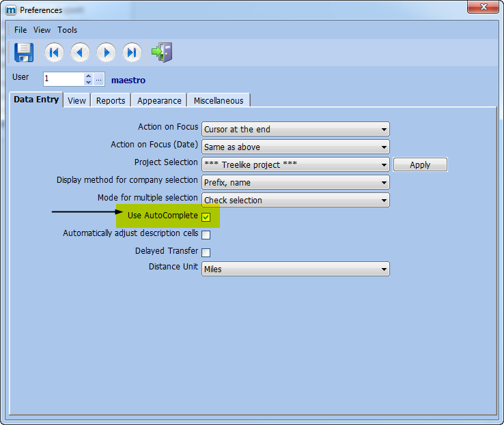Enable the Delayed Transfer checkbox

click(x=206, y=252)
